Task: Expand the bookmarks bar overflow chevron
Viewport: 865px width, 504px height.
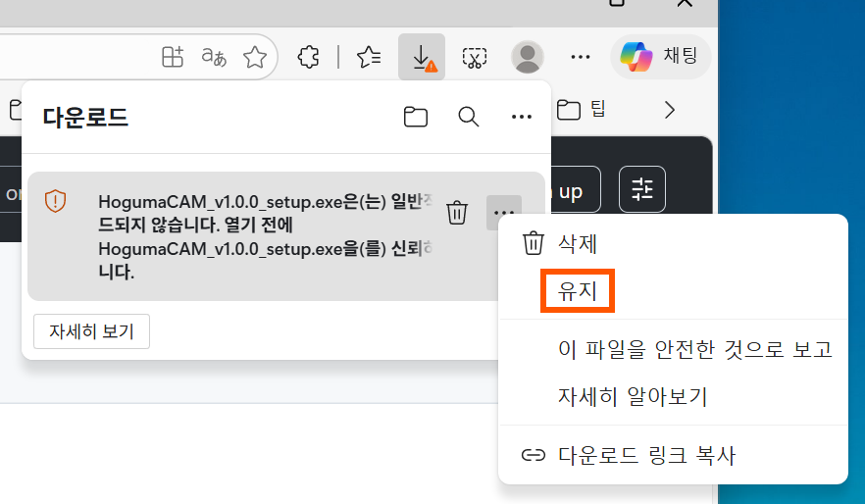Action: coord(670,110)
